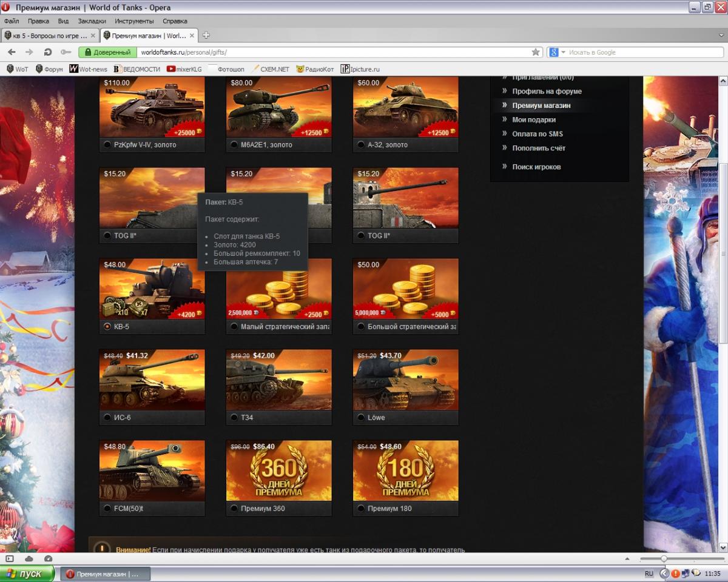Select the Малый стратегический запас radio button

tap(235, 327)
